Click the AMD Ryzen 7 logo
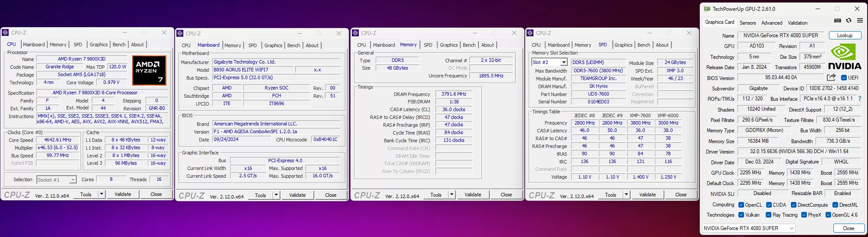The height and width of the screenshot is (237, 868). [149, 70]
